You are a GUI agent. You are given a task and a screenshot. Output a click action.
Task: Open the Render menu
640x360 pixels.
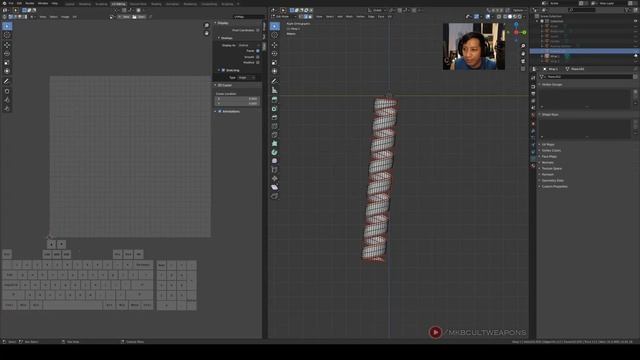point(29,3)
